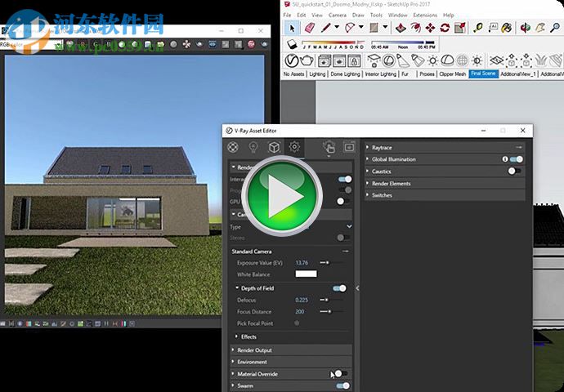Click the Zoom magnifier tool
Viewport: 564px width, 392px height.
coord(555,28)
